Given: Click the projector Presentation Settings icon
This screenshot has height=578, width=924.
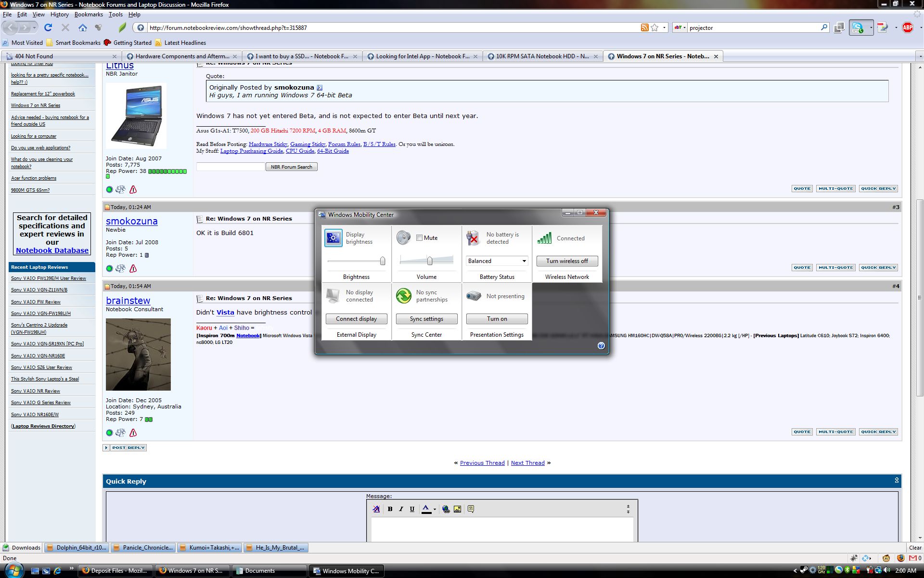Looking at the screenshot, I should (x=473, y=296).
